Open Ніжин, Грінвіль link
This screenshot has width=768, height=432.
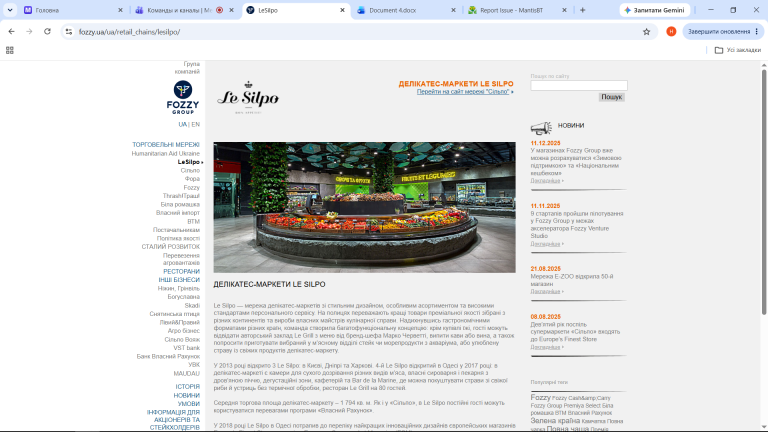click(179, 288)
